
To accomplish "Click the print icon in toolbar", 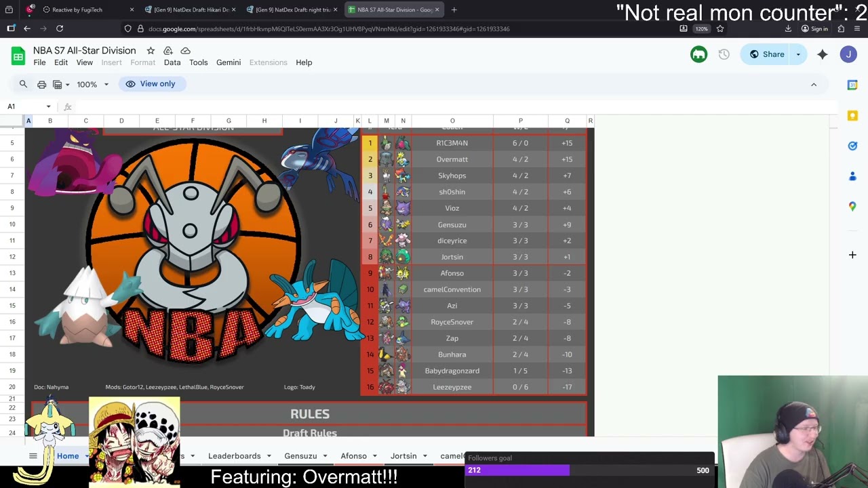I will [41, 84].
